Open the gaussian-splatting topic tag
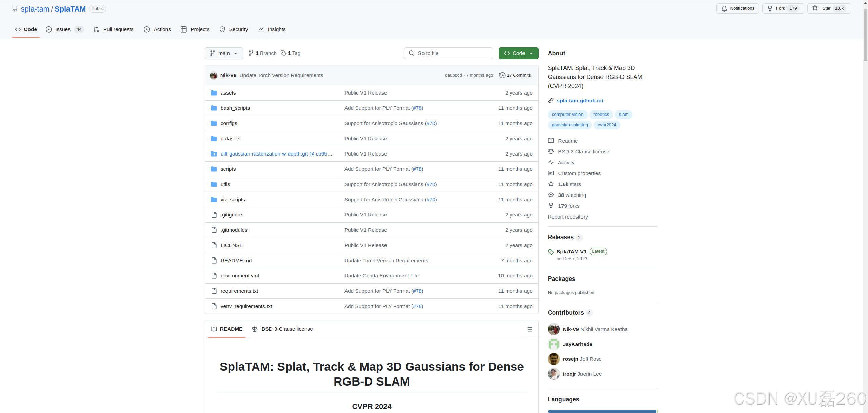 [x=570, y=125]
